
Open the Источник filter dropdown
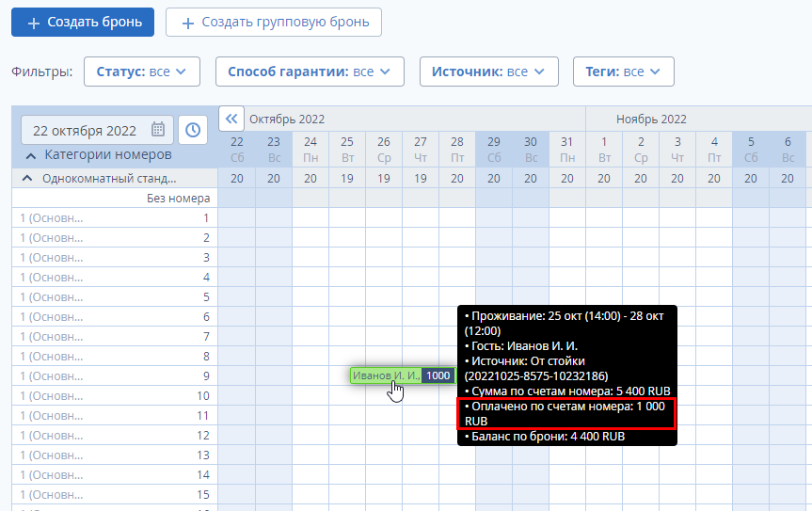(489, 72)
